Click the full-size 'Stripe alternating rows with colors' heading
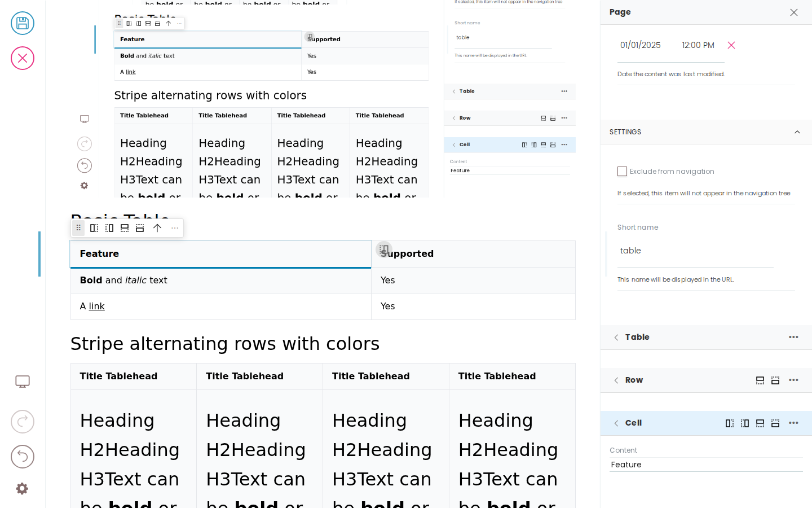The width and height of the screenshot is (812, 508). click(225, 344)
